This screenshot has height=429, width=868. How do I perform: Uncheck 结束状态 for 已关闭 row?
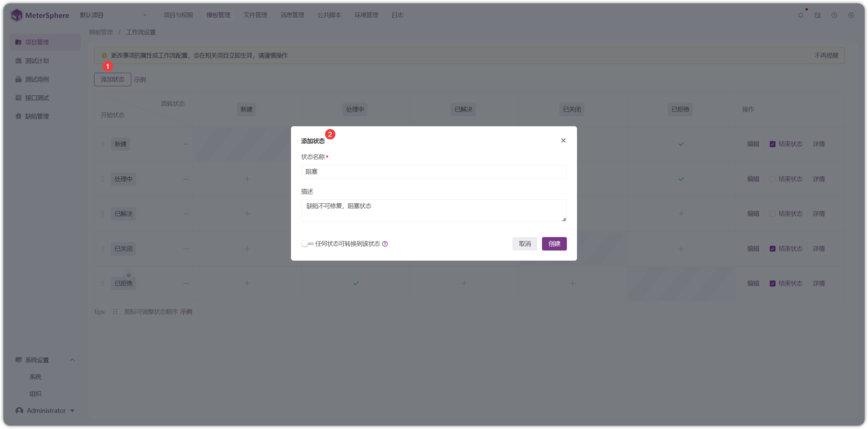point(773,249)
